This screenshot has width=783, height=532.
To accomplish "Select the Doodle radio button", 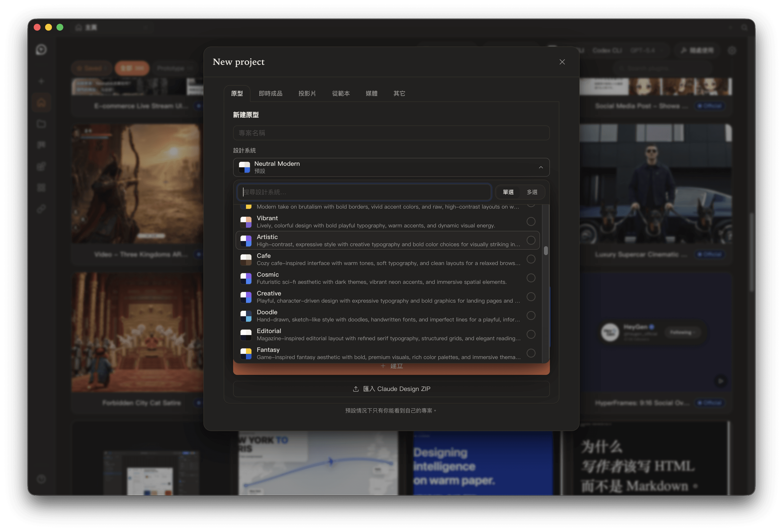I will coord(531,316).
